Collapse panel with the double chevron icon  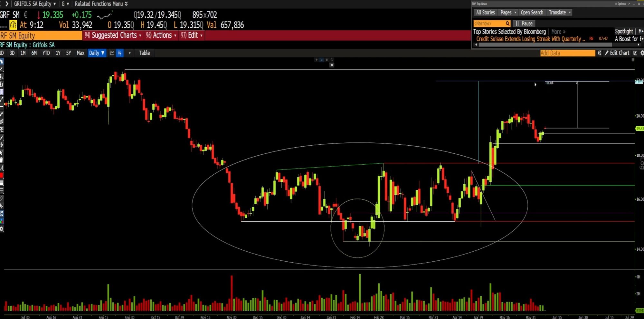coord(599,53)
